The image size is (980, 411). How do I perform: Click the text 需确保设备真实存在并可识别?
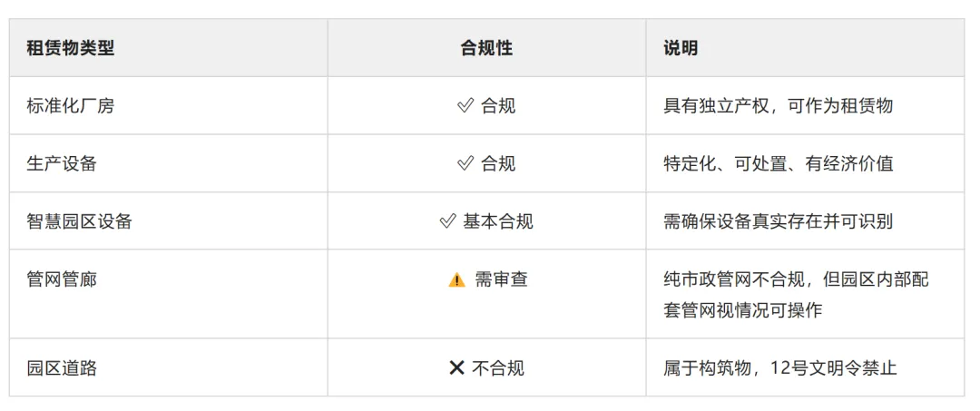[x=779, y=221]
